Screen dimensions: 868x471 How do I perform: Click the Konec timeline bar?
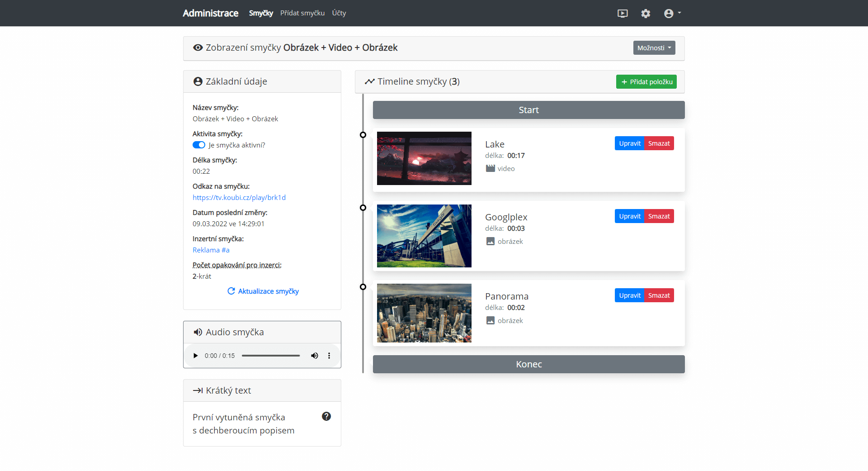click(x=528, y=364)
